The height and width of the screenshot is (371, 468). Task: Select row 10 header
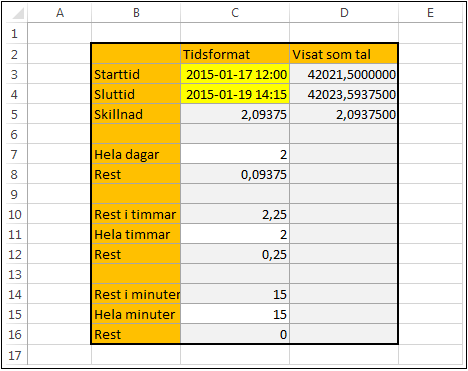(x=14, y=214)
